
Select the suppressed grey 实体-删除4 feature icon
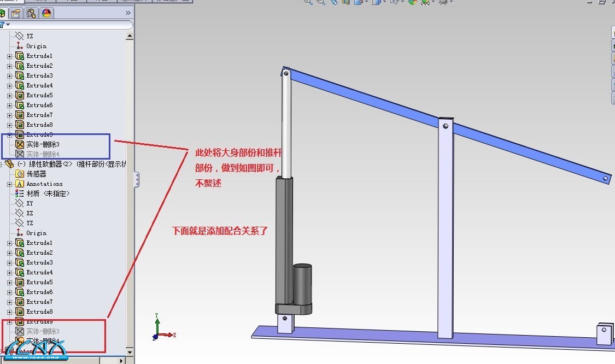point(20,154)
